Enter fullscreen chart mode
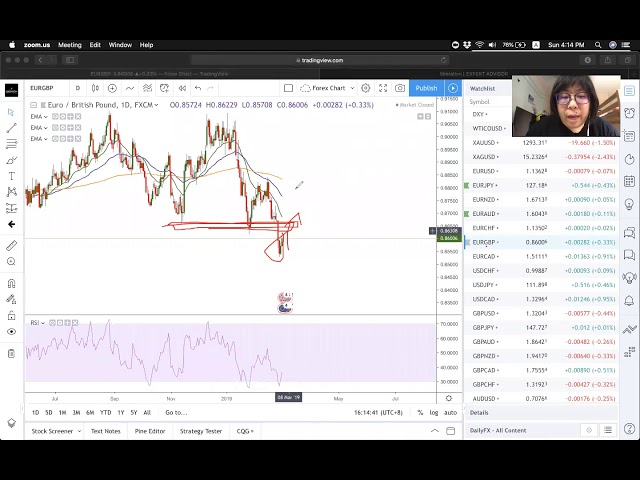Viewport: 640px width, 480px height. [383, 88]
